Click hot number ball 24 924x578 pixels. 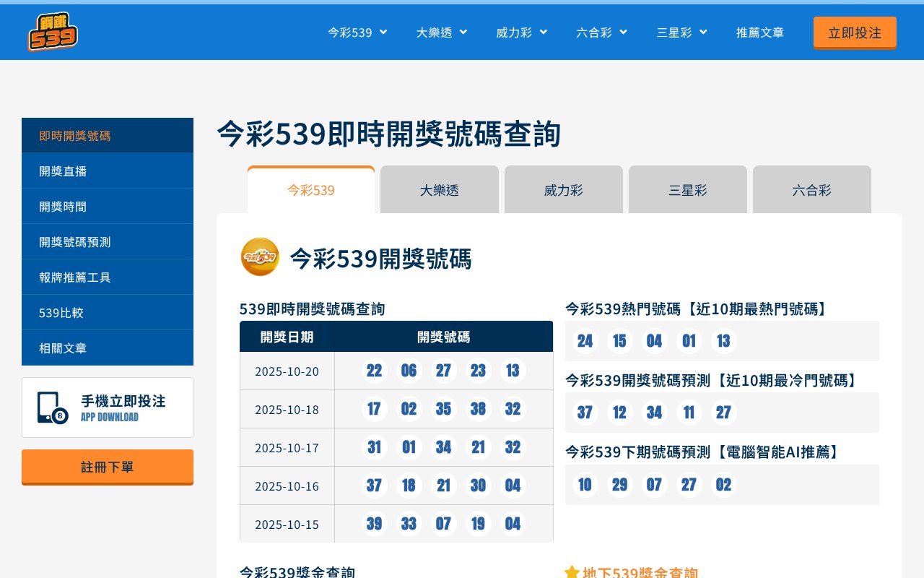(x=585, y=341)
